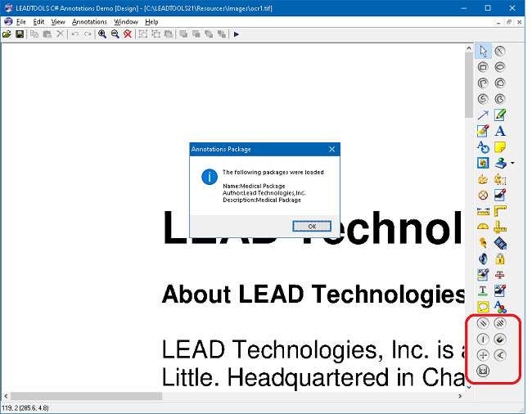Click the vertical scrollbar up arrow
The image size is (532, 414).
(469, 47)
